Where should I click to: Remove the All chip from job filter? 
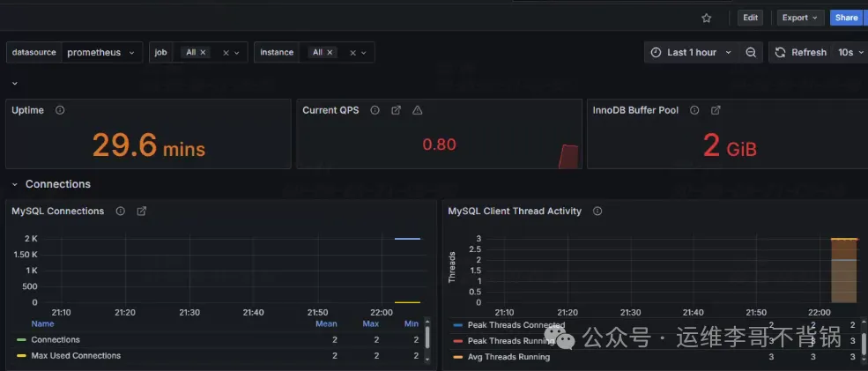203,53
